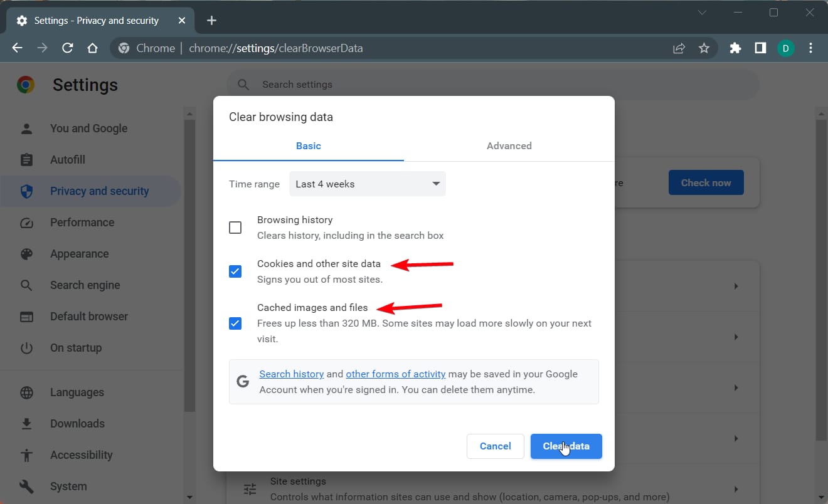This screenshot has width=828, height=504.
Task: Open the Search history link
Action: click(x=291, y=374)
